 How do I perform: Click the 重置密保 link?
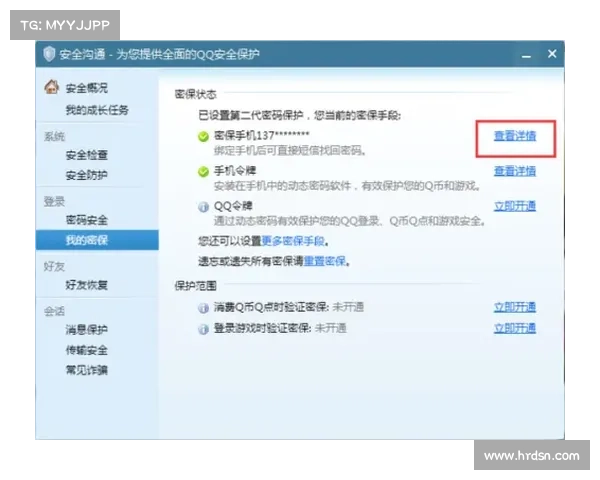click(x=324, y=261)
